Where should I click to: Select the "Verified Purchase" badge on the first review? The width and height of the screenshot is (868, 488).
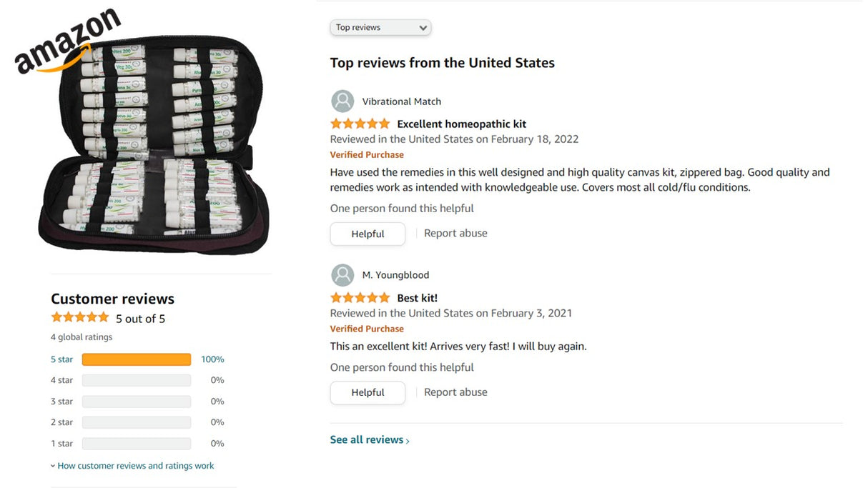click(x=367, y=154)
